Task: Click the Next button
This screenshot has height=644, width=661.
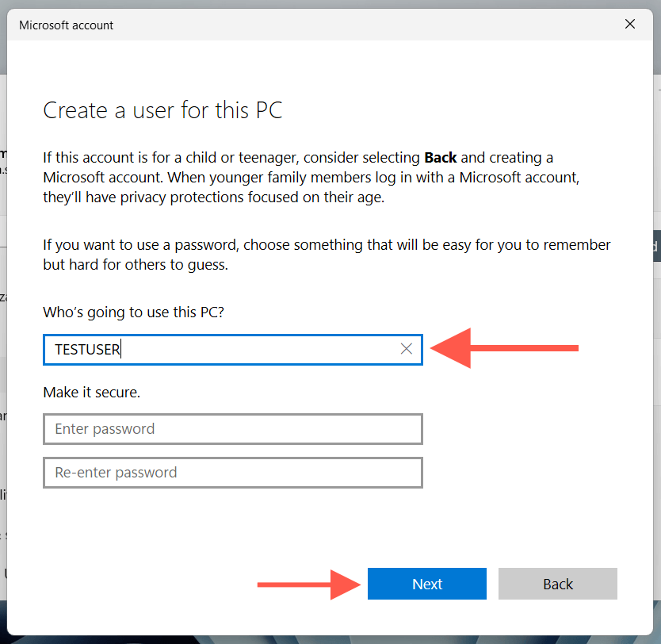Action: coord(426,584)
